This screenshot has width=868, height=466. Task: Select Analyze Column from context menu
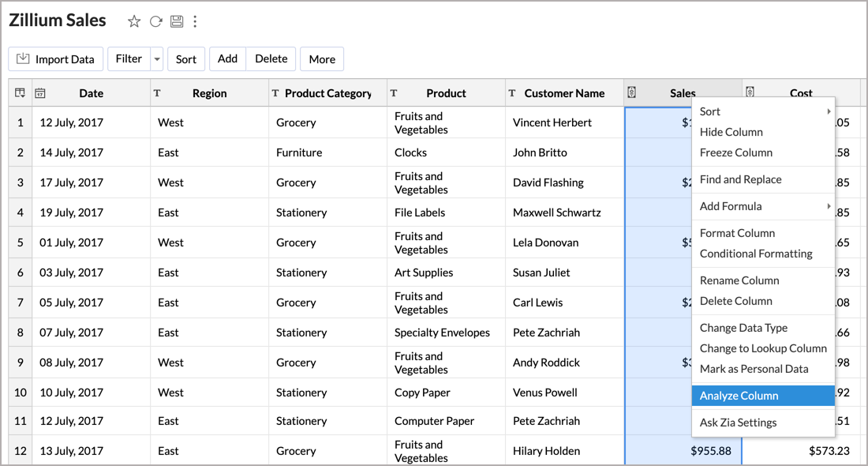[739, 396]
